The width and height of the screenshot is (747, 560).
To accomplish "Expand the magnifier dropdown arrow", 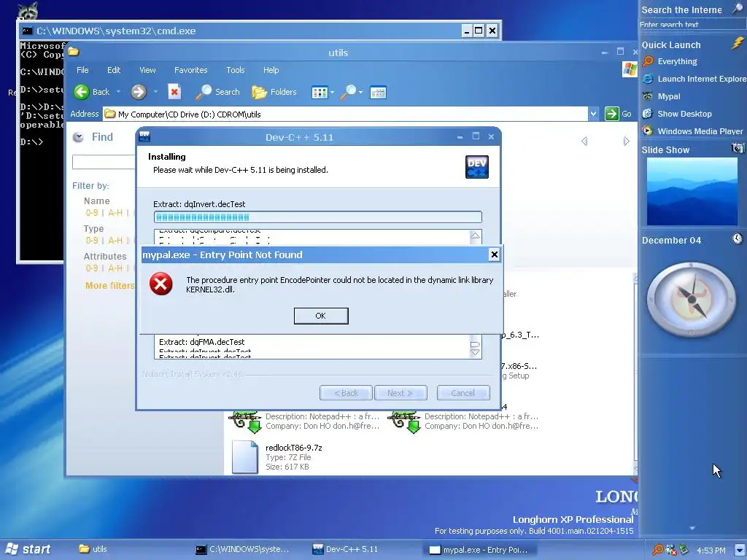I will 360,93.
